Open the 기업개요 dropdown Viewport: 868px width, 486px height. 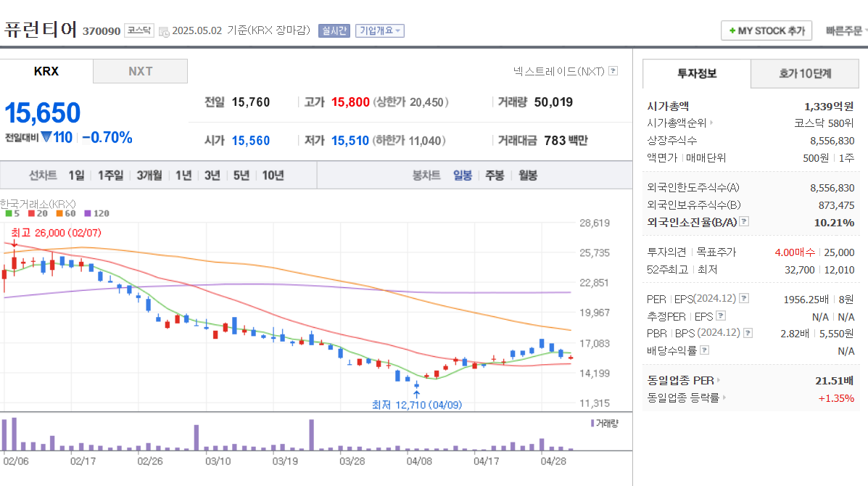[379, 30]
